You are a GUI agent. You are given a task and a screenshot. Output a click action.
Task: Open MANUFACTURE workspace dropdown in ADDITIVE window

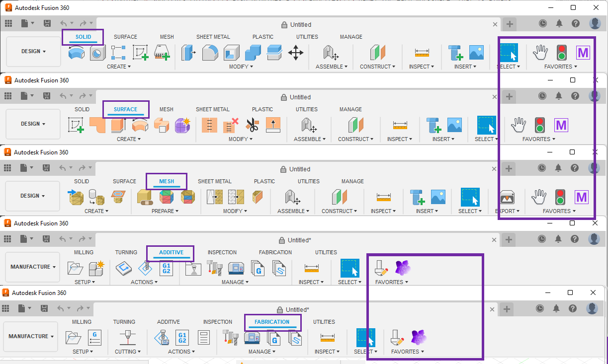pos(32,267)
